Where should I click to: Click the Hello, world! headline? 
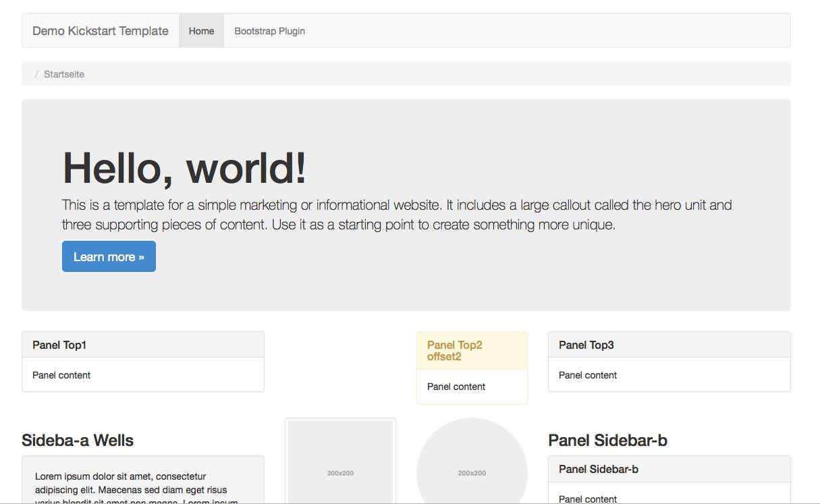(x=184, y=168)
